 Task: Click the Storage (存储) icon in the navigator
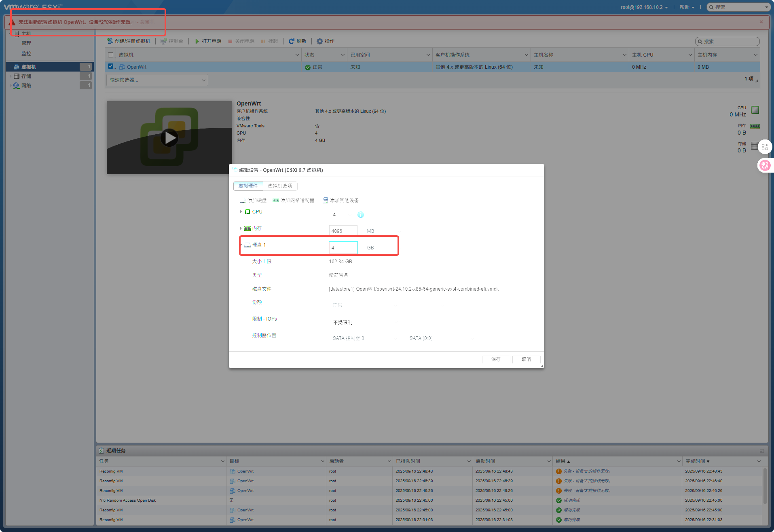pos(17,76)
